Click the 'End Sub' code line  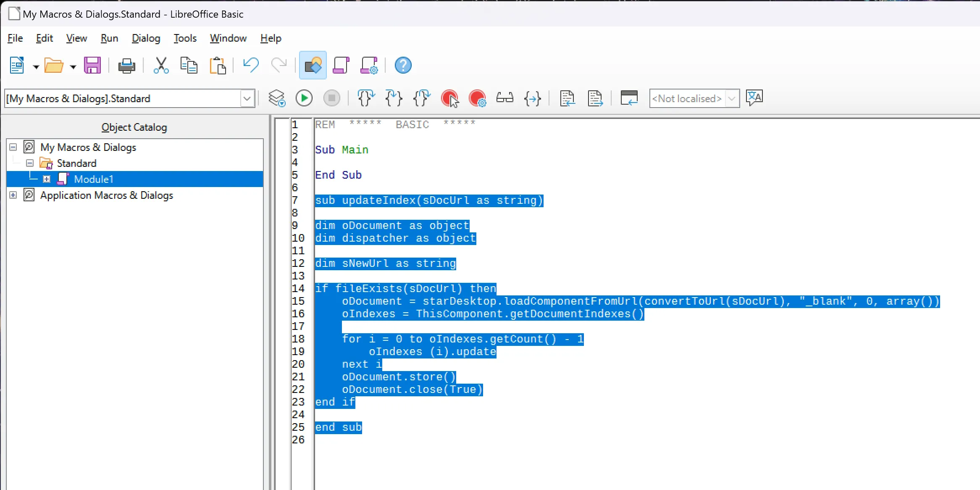pyautogui.click(x=338, y=175)
